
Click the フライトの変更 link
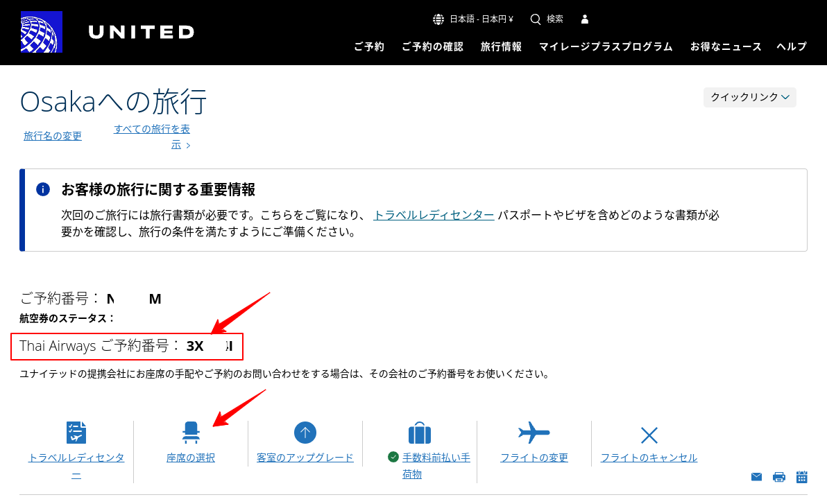[534, 458]
